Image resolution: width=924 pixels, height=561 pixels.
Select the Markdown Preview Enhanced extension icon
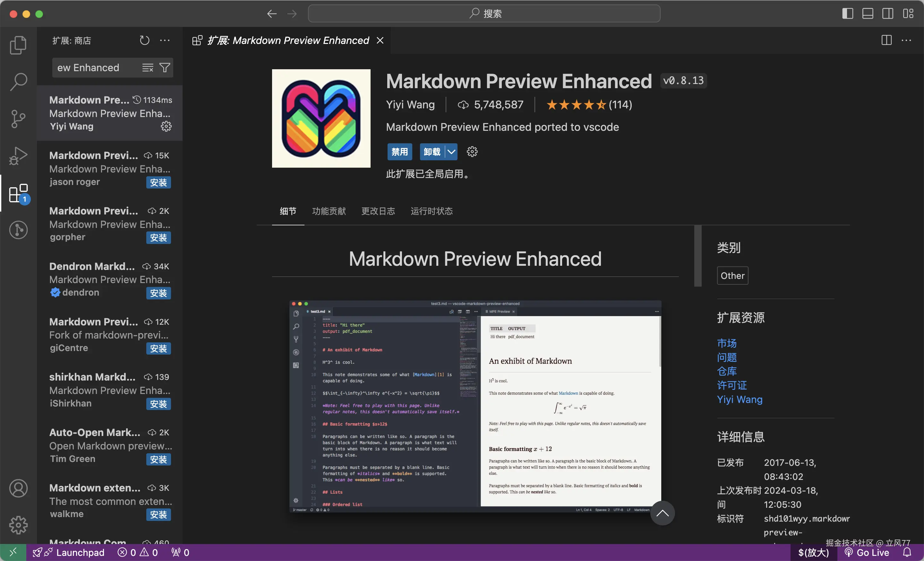coord(321,118)
